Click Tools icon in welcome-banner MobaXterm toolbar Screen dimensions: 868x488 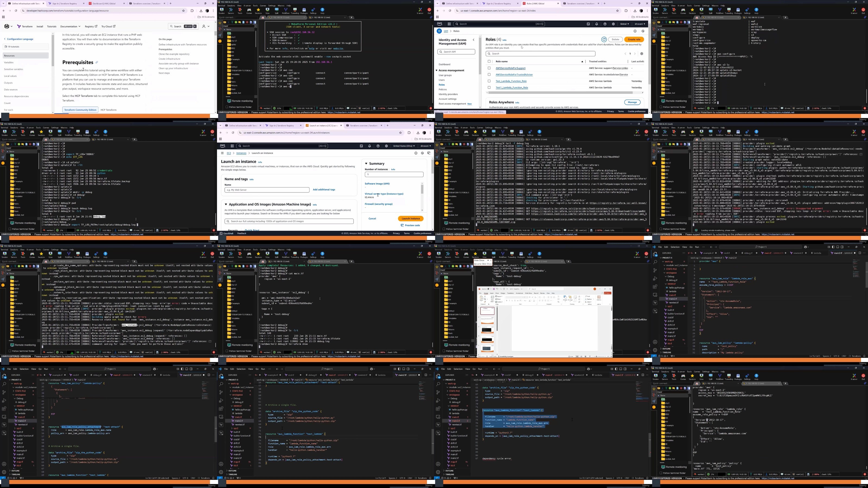(240, 11)
